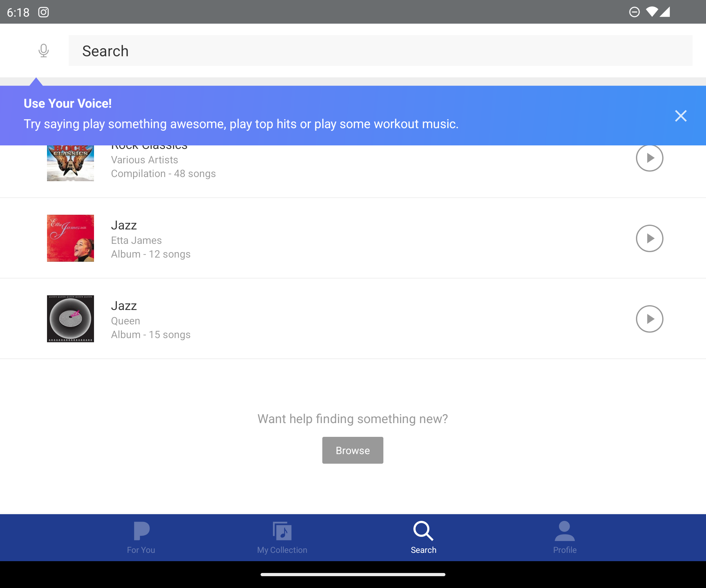Open Rock Classics album artwork

pos(70,164)
